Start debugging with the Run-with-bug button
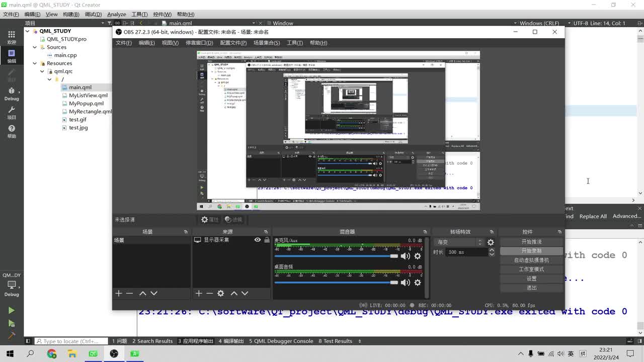The width and height of the screenshot is (644, 362). point(11,323)
